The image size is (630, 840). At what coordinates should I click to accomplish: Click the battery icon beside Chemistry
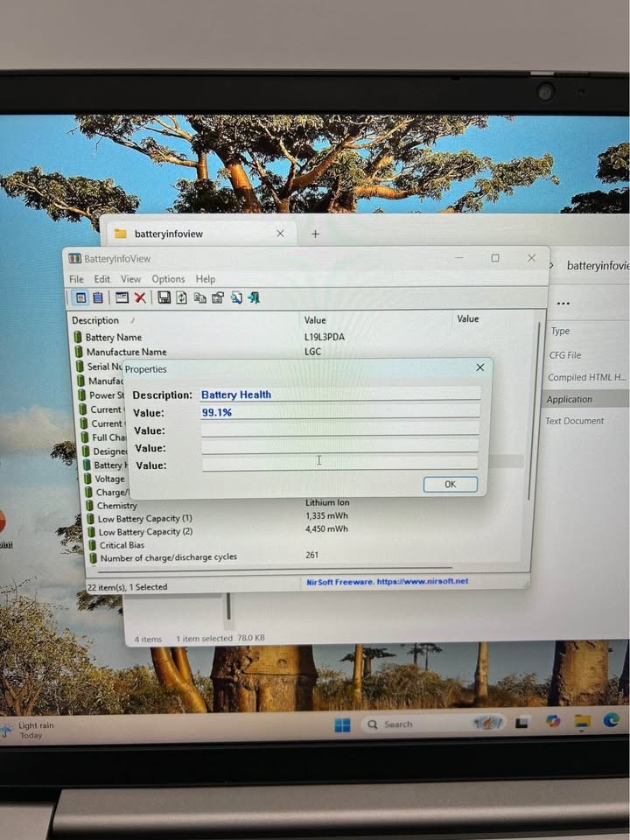(x=89, y=505)
